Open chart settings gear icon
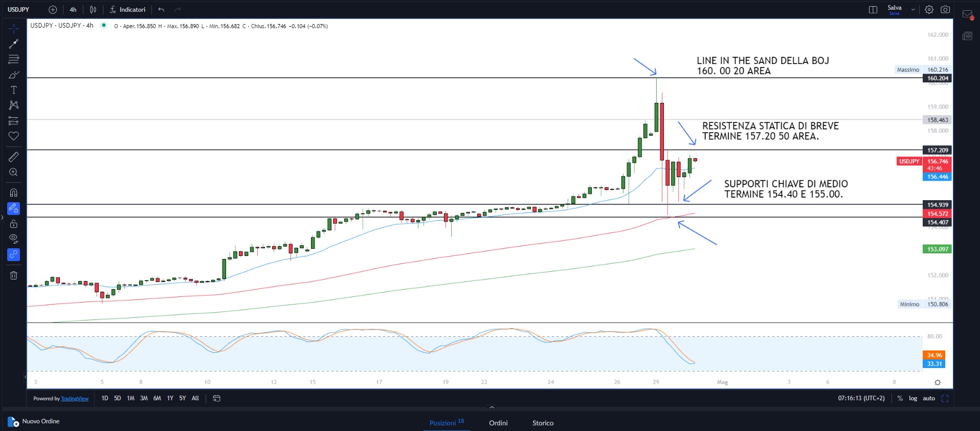980x431 pixels. [929, 10]
